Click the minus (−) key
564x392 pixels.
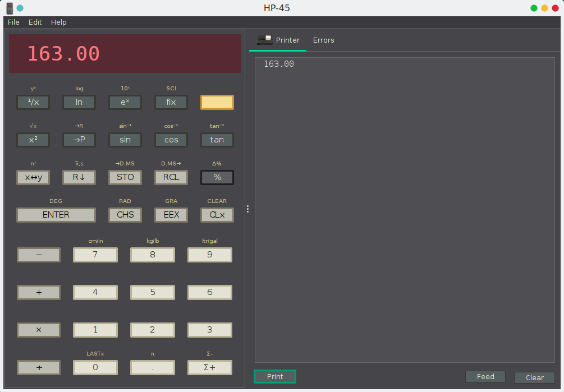pos(39,255)
